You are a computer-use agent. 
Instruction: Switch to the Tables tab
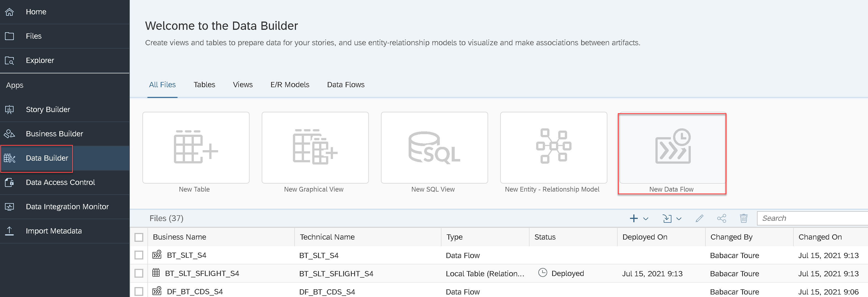pos(204,85)
